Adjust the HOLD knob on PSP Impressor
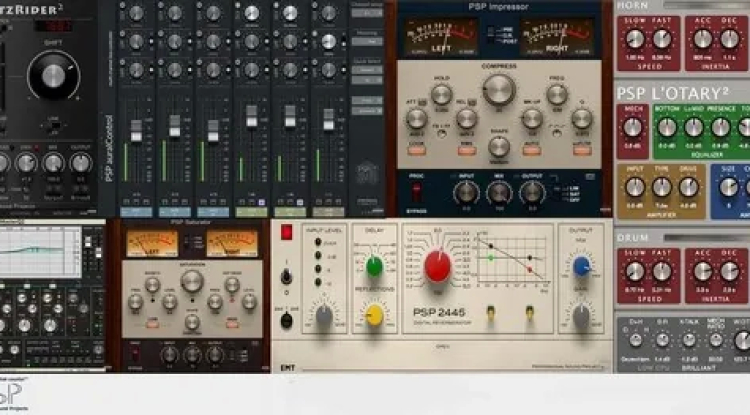This screenshot has width=750, height=415. coord(441,95)
